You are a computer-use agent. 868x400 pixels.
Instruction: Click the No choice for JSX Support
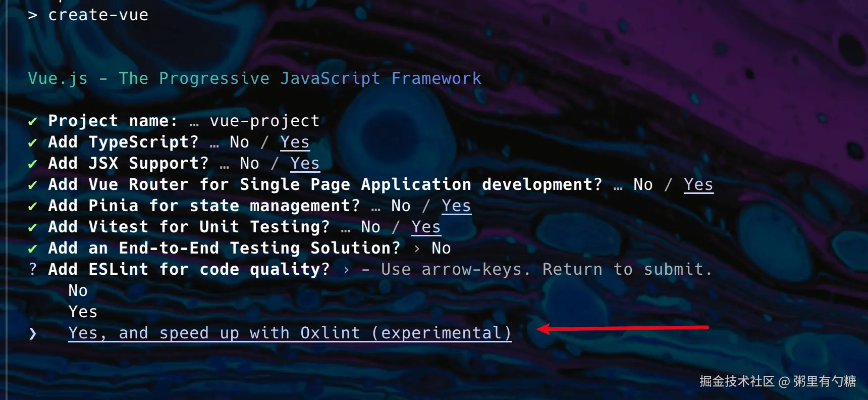pos(250,164)
